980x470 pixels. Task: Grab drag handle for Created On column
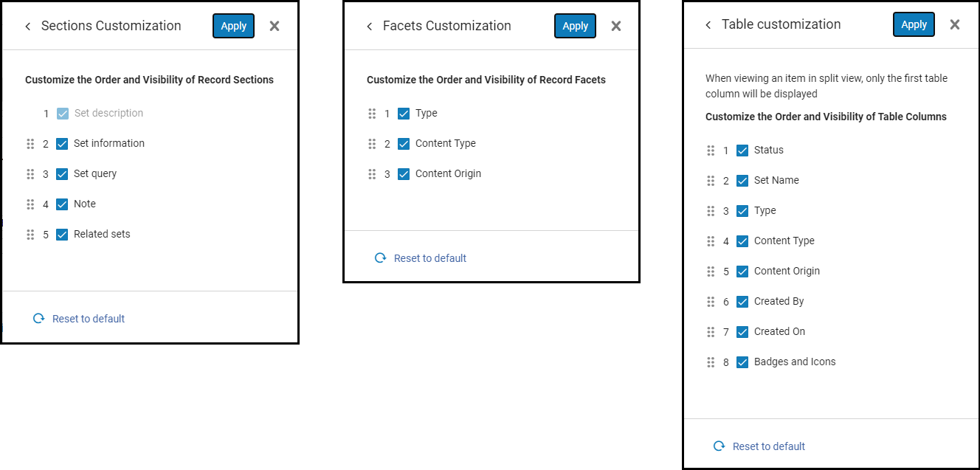coord(711,332)
